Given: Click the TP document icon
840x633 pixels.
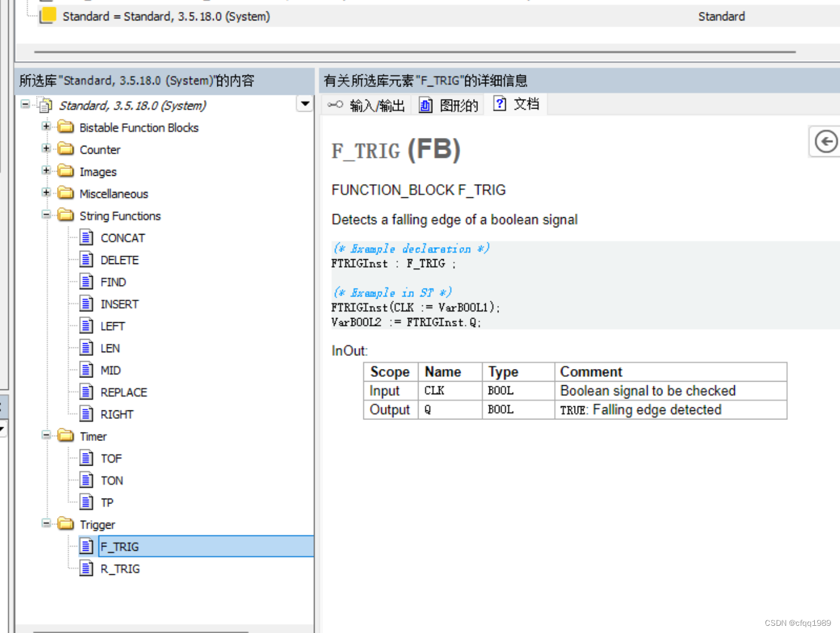Looking at the screenshot, I should coord(86,502).
